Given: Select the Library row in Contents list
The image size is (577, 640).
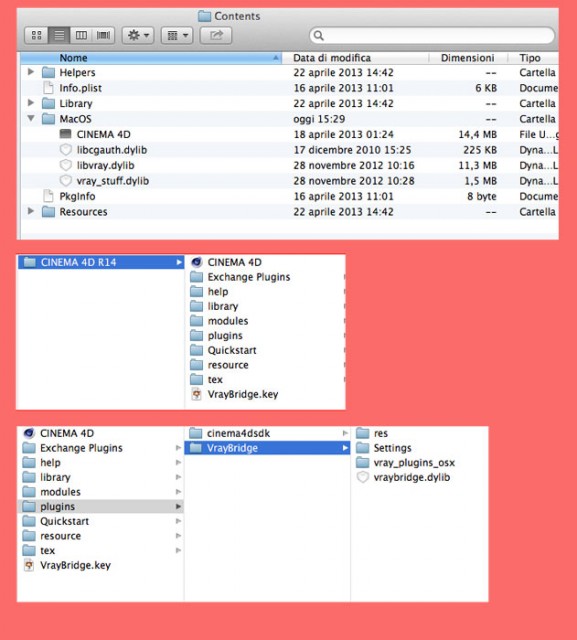Looking at the screenshot, I should point(289,103).
